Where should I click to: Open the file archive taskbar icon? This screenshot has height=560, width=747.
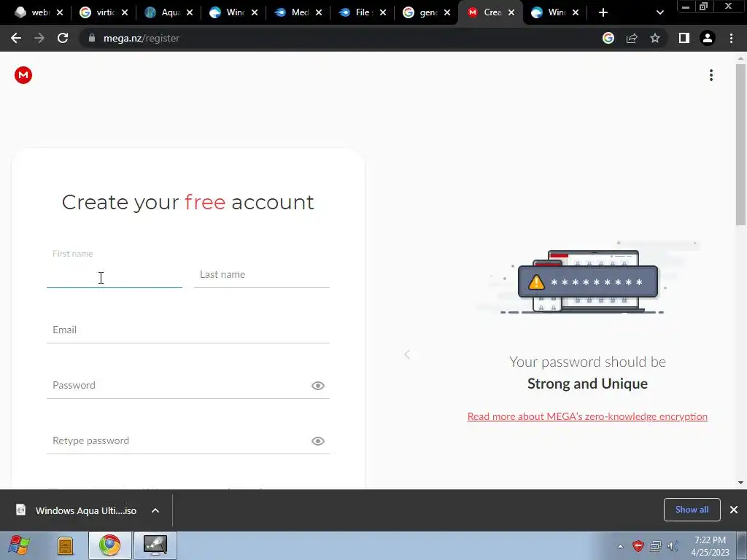click(65, 545)
